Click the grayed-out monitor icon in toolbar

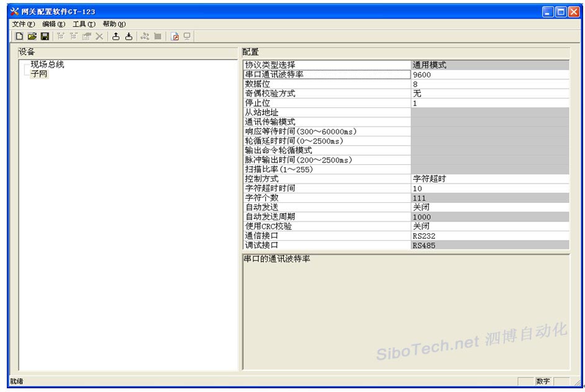click(x=187, y=37)
